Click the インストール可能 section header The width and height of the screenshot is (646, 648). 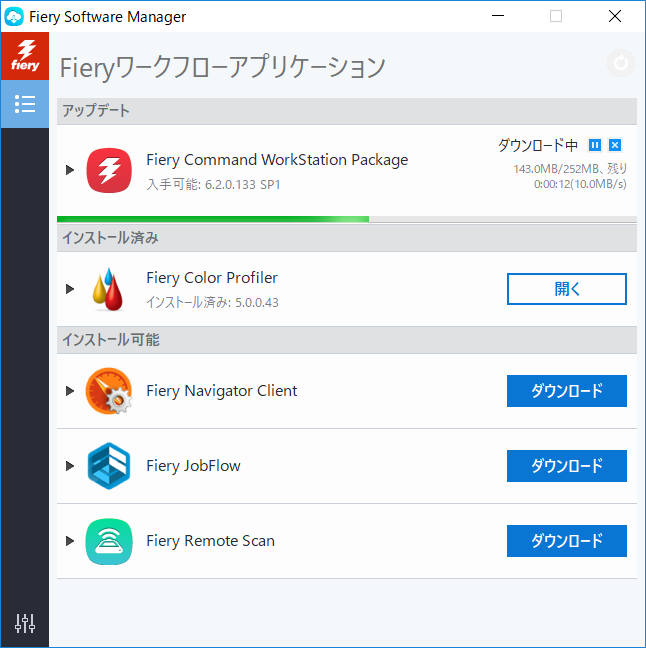coord(347,340)
